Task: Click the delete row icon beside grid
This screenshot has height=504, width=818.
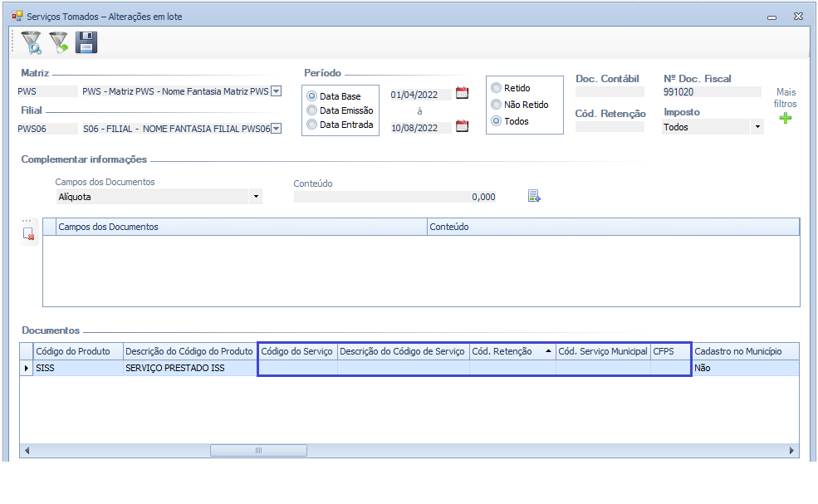Action: point(29,234)
